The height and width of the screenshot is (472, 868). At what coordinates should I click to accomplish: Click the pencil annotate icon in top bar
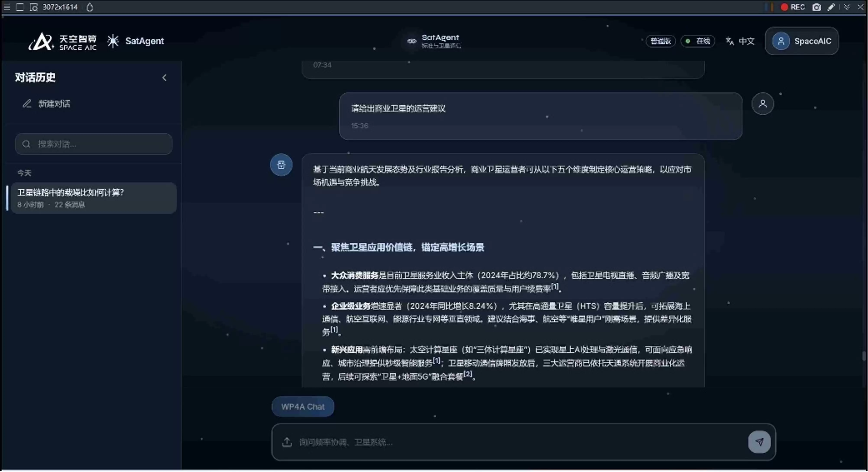[831, 7]
